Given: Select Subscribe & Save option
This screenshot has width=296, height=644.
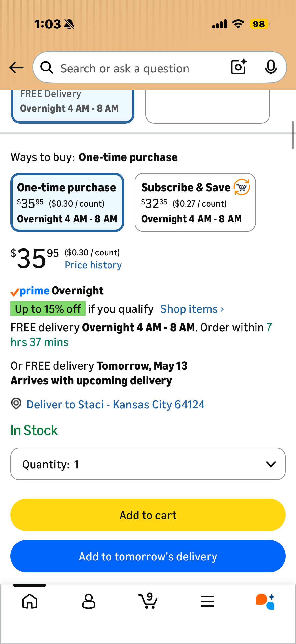Looking at the screenshot, I should click(x=195, y=202).
